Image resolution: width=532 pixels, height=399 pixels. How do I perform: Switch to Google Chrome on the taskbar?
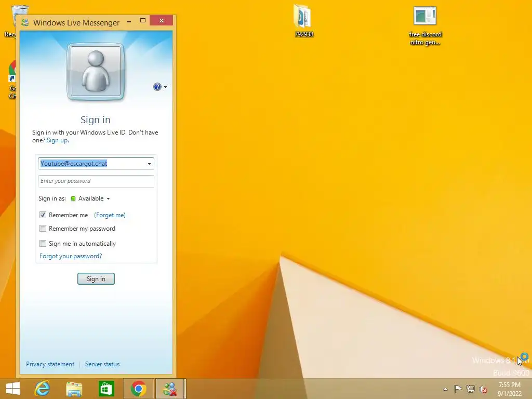click(x=138, y=389)
